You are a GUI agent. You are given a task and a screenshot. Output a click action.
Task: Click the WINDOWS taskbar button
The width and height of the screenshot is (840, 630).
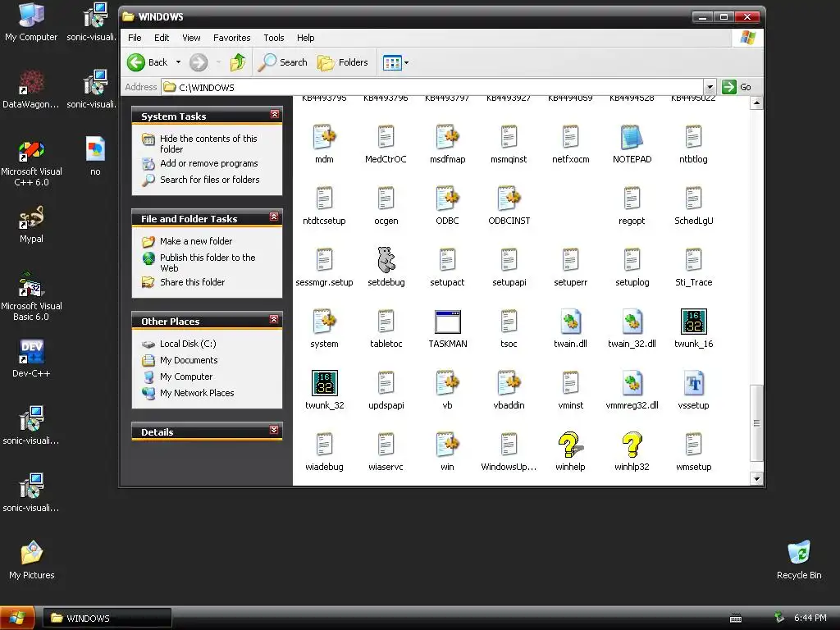pyautogui.click(x=107, y=619)
